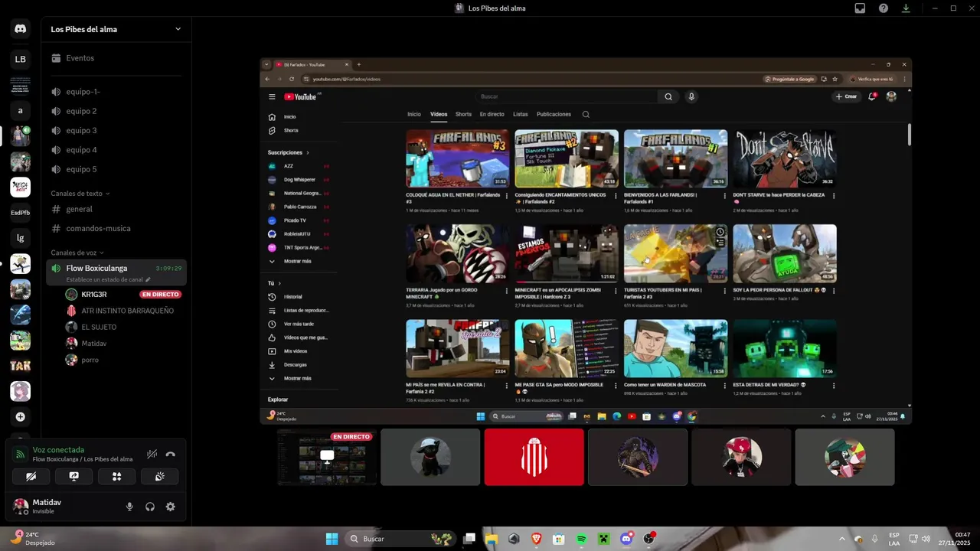Toggle noise suppression in voice panel
Viewport: 980px width, 551px height.
pyautogui.click(x=152, y=455)
